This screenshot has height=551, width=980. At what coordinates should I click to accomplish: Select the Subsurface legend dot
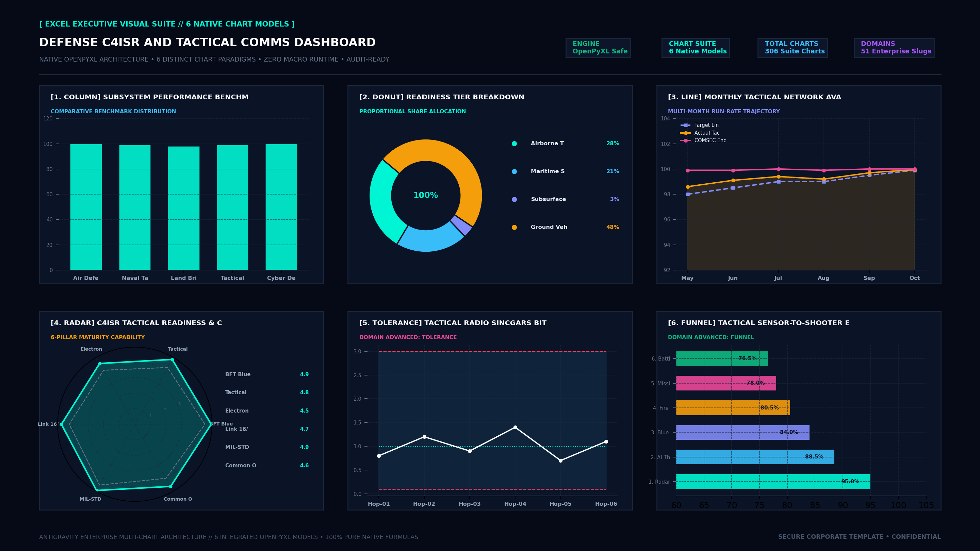coord(514,199)
